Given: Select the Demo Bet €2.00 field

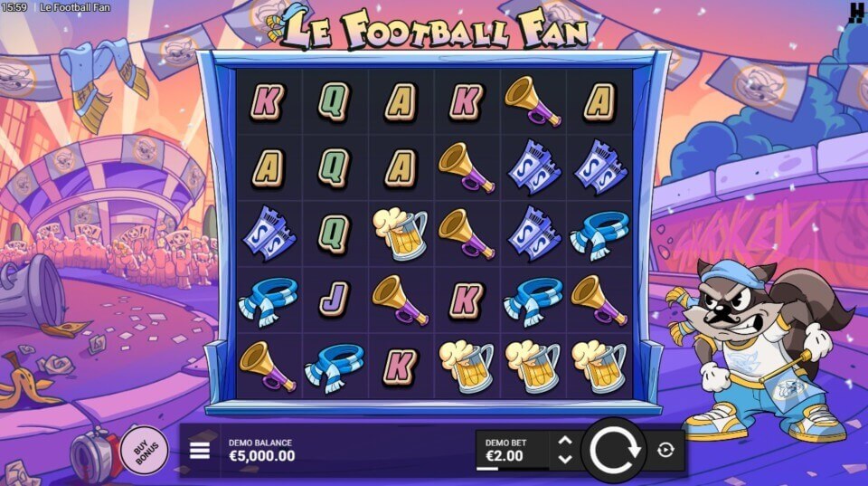Looking at the screenshot, I should (512, 450).
